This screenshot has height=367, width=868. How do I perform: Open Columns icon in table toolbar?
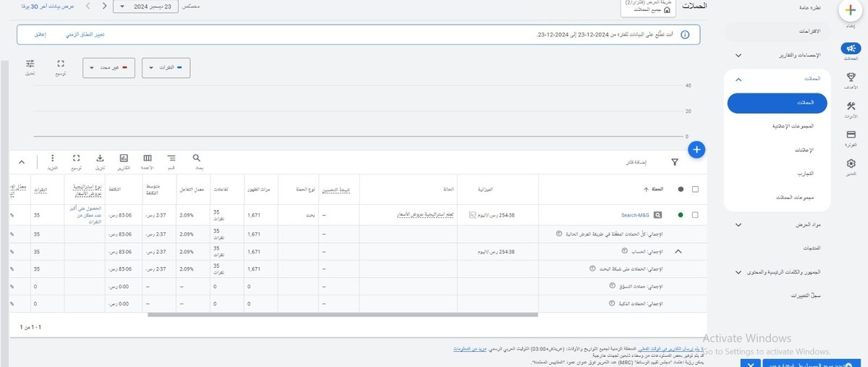click(x=148, y=158)
